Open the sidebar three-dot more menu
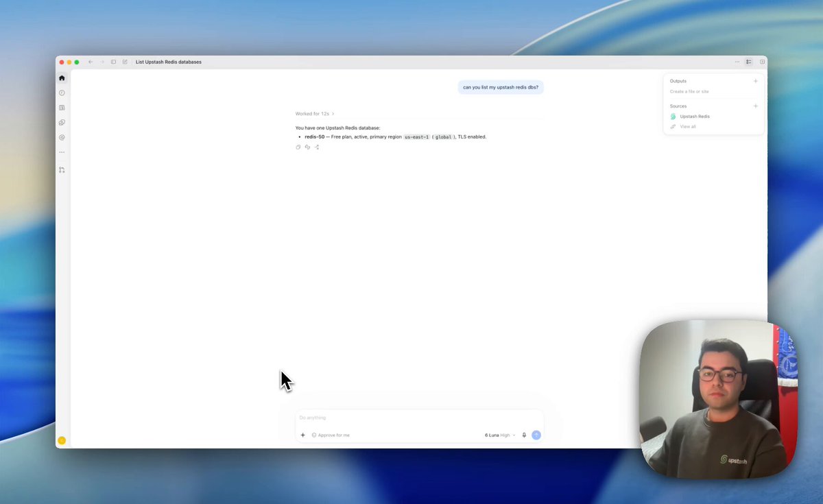Viewport: 823px width, 504px height. click(62, 152)
